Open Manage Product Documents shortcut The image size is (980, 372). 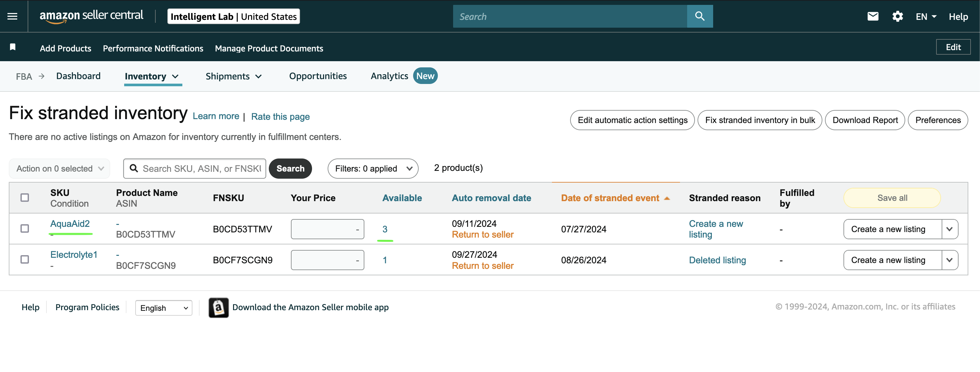(269, 48)
